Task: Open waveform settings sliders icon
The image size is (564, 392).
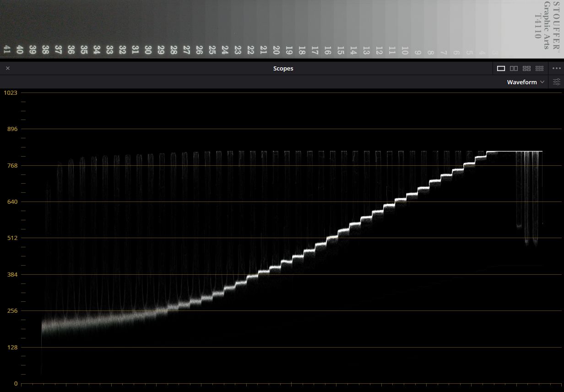Action: [557, 82]
